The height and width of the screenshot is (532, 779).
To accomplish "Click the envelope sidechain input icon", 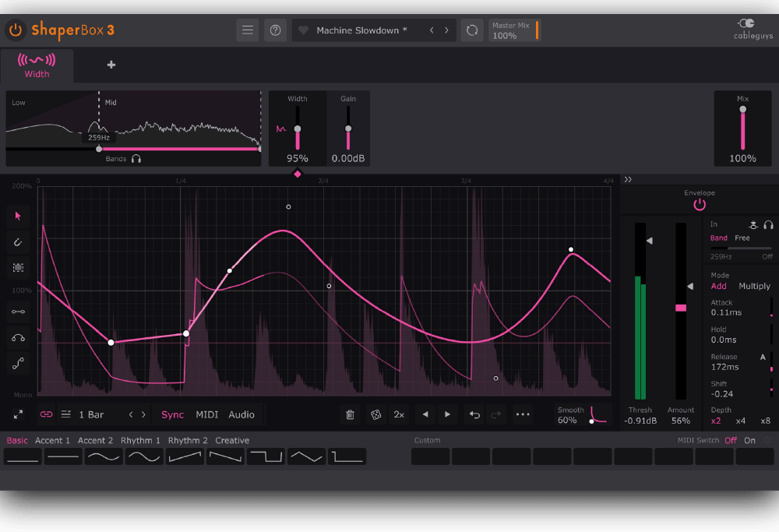I will coord(753,225).
